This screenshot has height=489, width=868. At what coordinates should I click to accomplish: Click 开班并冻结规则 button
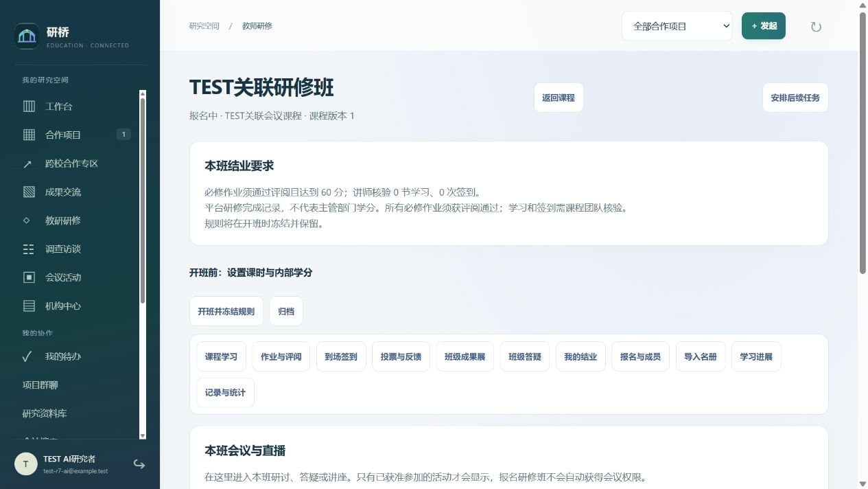[x=226, y=311]
